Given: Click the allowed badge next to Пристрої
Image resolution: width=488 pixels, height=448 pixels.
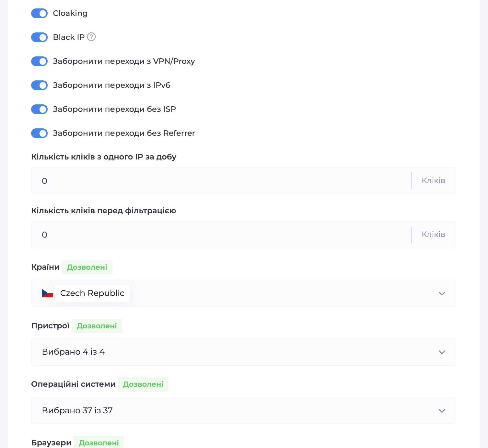Looking at the screenshot, I should click(x=97, y=326).
